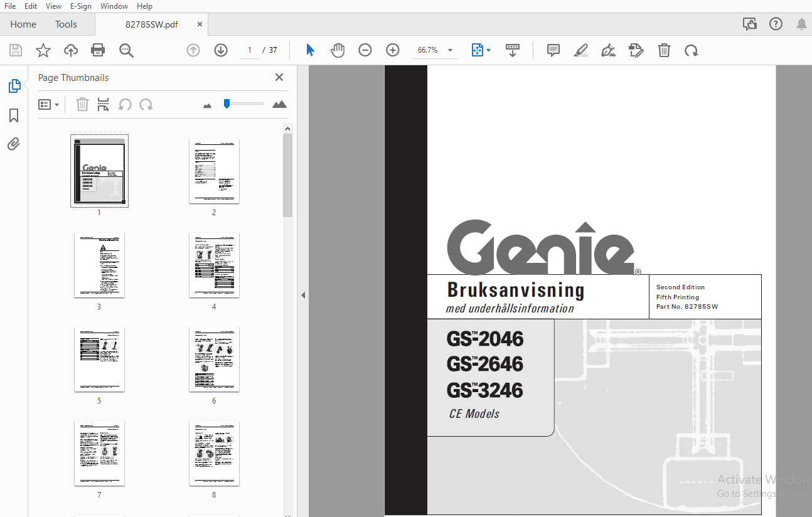Open the Sign document pen tool

click(608, 50)
